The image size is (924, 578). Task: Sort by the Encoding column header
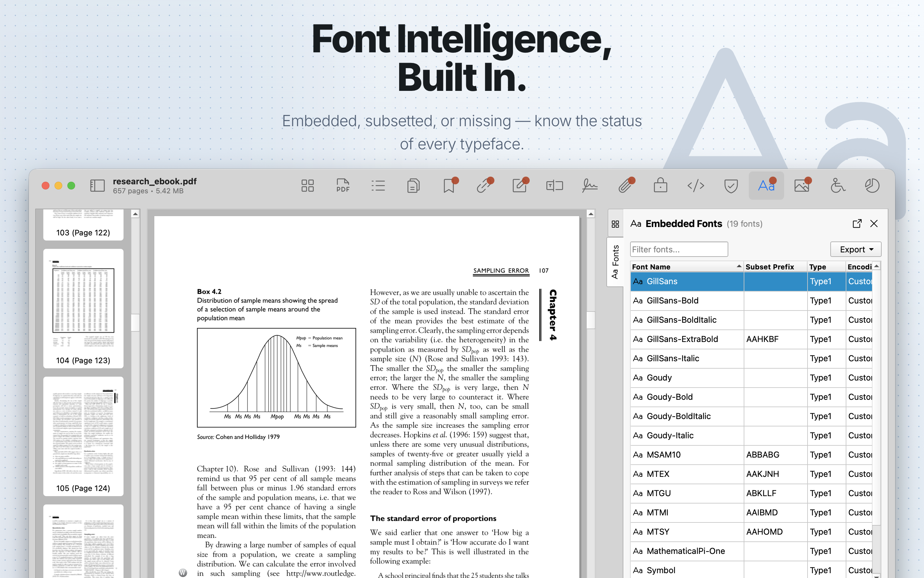(x=859, y=267)
